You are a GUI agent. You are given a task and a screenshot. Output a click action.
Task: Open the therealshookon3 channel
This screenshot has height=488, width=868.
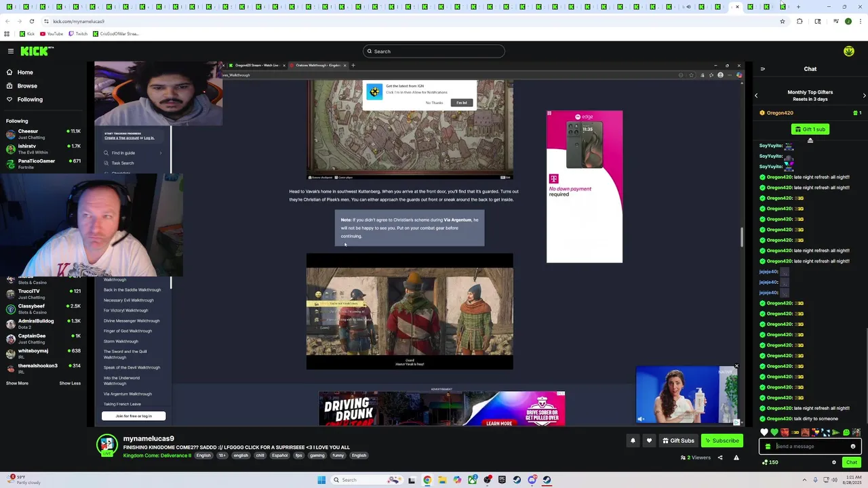click(43, 368)
